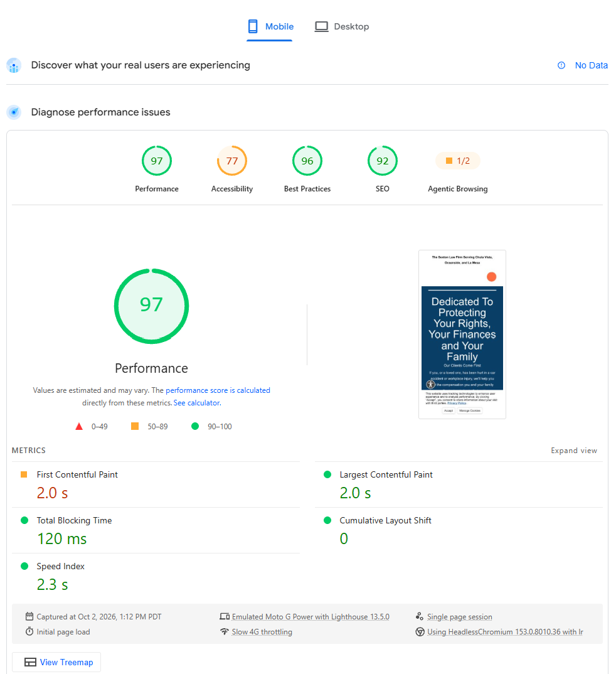The image size is (616, 674).
Task: Click the green circle 90–100 legend icon
Action: [195, 426]
